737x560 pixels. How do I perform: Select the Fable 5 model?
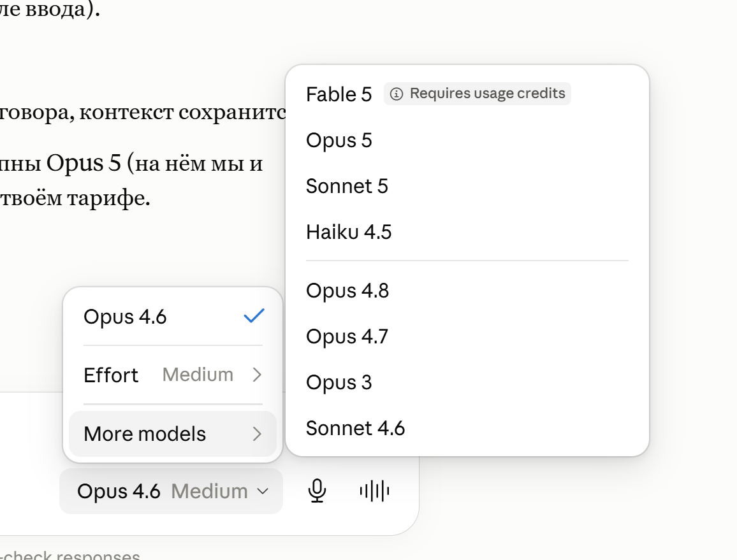click(467, 94)
